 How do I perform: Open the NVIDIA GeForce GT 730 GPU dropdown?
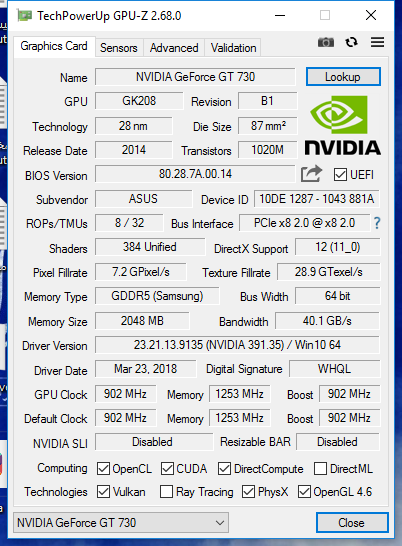click(121, 522)
